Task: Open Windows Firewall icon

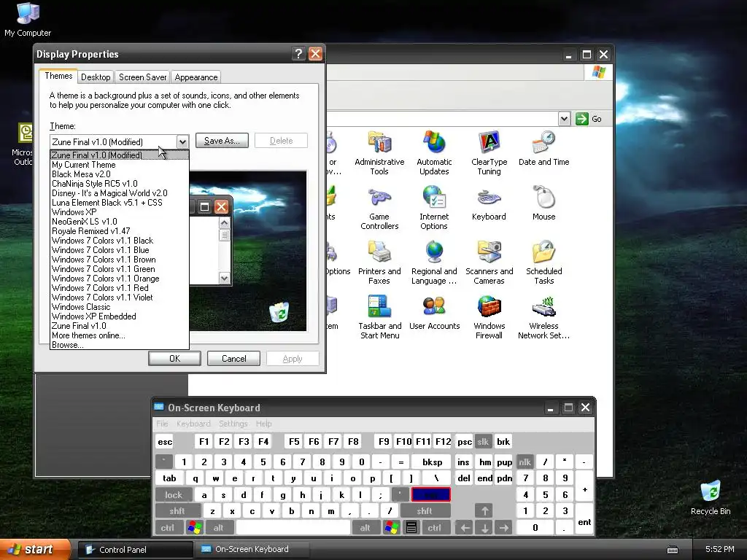Action: click(x=489, y=317)
